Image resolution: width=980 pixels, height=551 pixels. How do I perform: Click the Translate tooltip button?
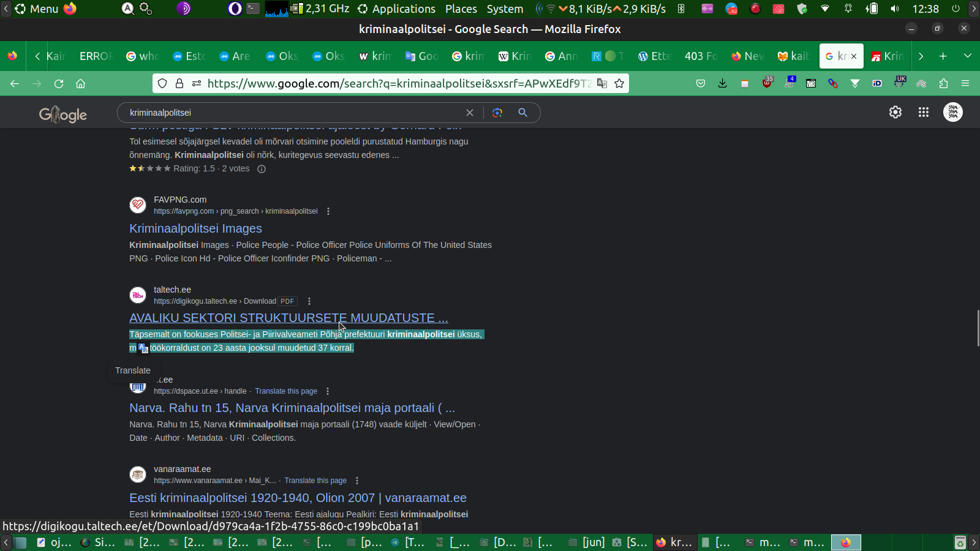tap(133, 370)
